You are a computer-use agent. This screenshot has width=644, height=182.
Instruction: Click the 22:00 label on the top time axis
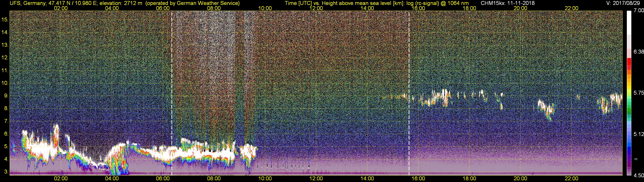[571, 8]
